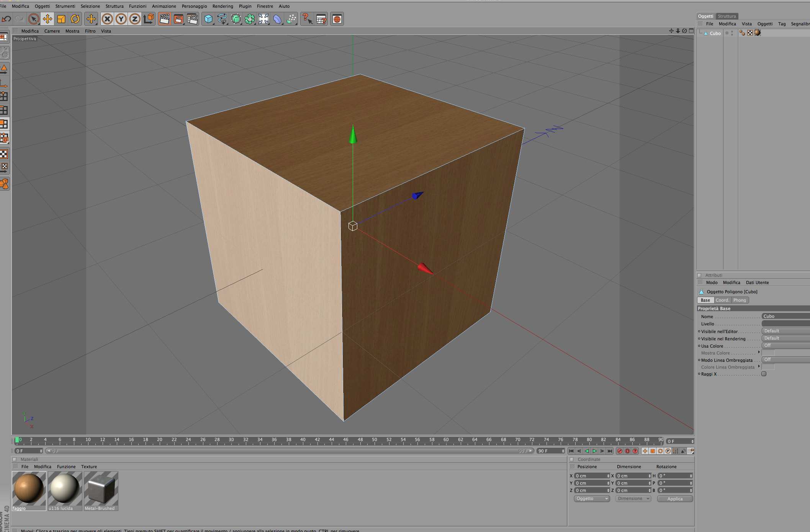Click the Scale tool in the top toolbar
Viewport: 810px width, 532px height.
point(61,19)
